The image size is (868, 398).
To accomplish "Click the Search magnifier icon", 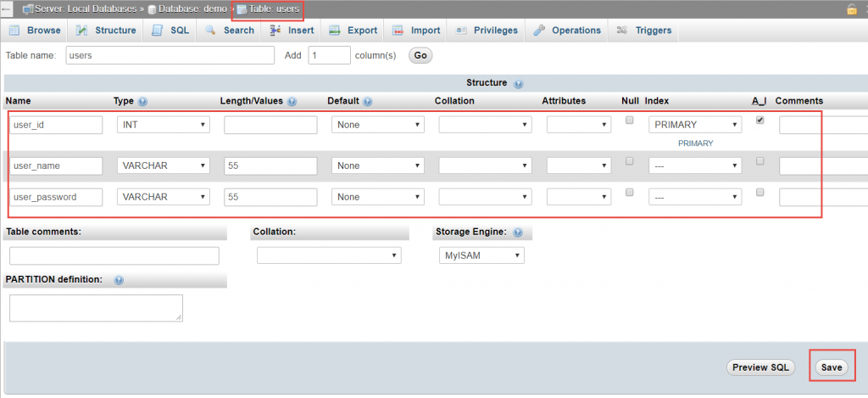I will click(x=209, y=31).
